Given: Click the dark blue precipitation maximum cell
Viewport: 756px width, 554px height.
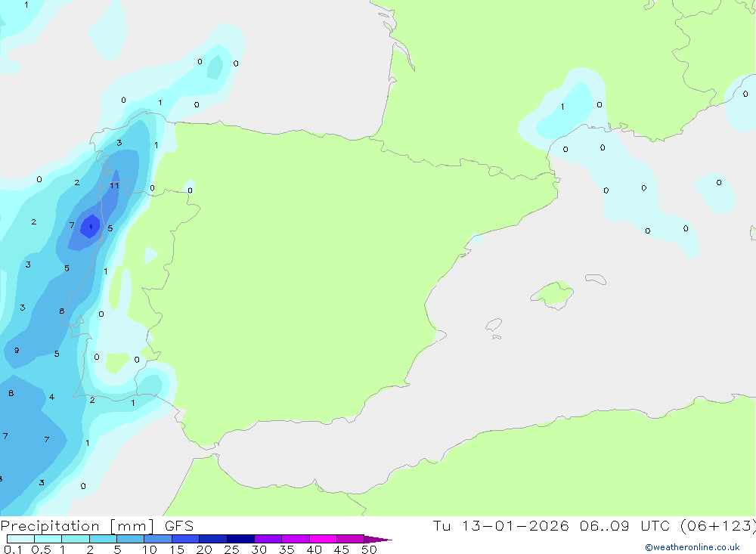Looking at the screenshot, I should tap(90, 226).
